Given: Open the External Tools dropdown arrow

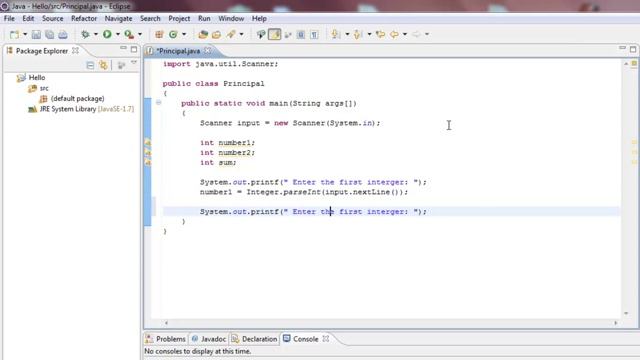Looking at the screenshot, I should [x=140, y=35].
